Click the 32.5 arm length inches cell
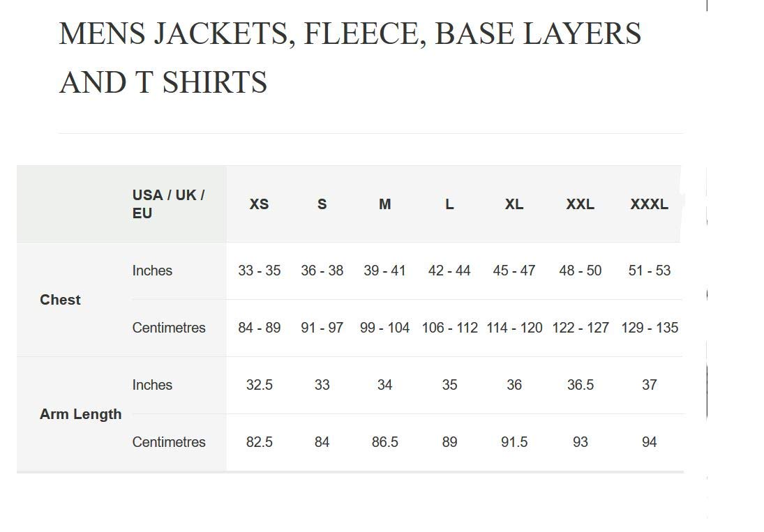 259,385
